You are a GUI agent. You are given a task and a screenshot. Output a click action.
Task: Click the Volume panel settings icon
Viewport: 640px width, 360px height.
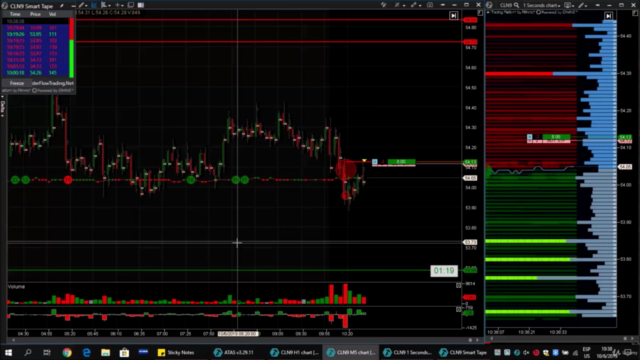click(x=458, y=285)
